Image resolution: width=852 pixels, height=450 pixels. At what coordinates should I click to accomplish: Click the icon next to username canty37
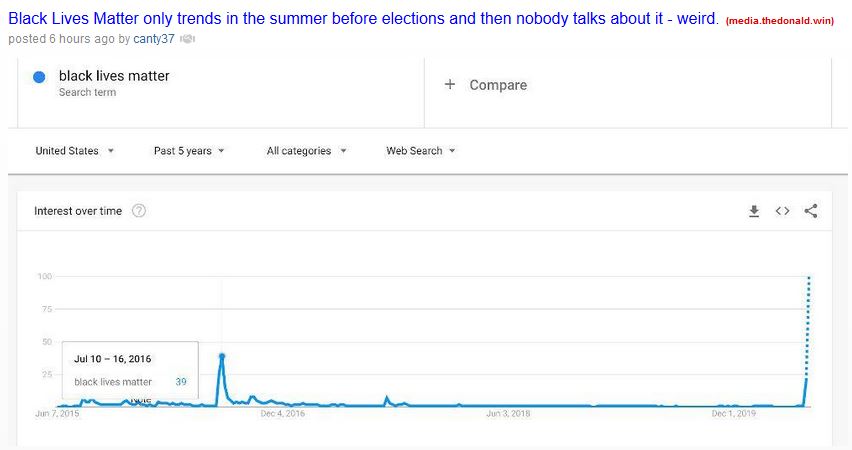click(x=187, y=39)
